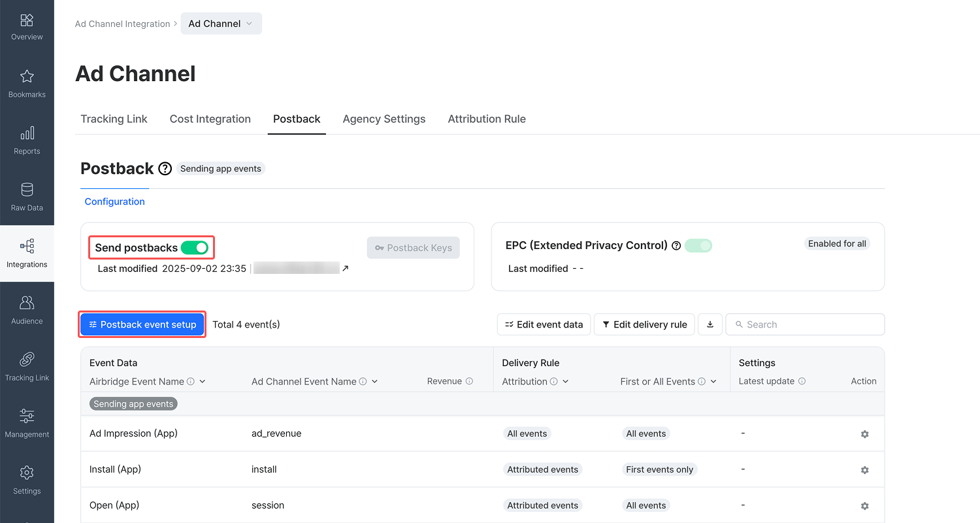Open the Audience sidebar icon
The width and height of the screenshot is (980, 523).
click(27, 303)
